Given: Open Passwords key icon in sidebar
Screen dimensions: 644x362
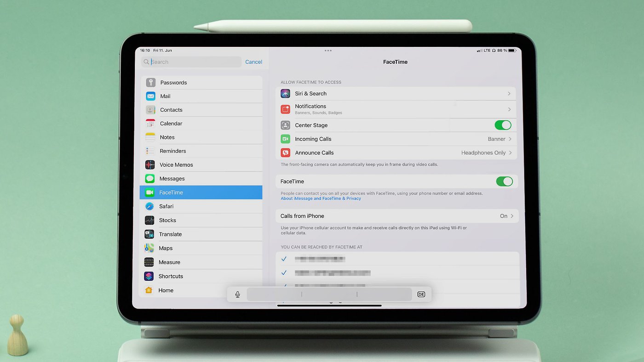Looking at the screenshot, I should click(x=151, y=83).
